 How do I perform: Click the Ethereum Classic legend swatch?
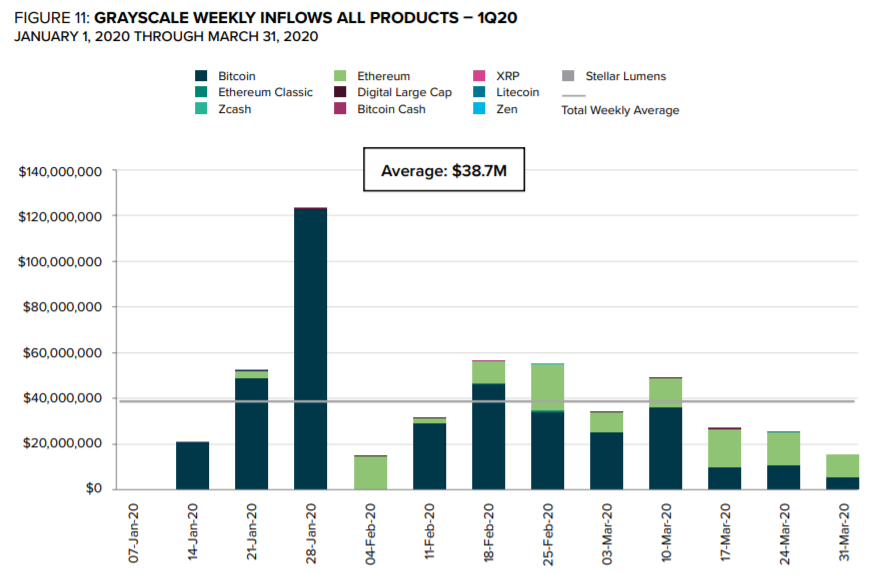200,92
